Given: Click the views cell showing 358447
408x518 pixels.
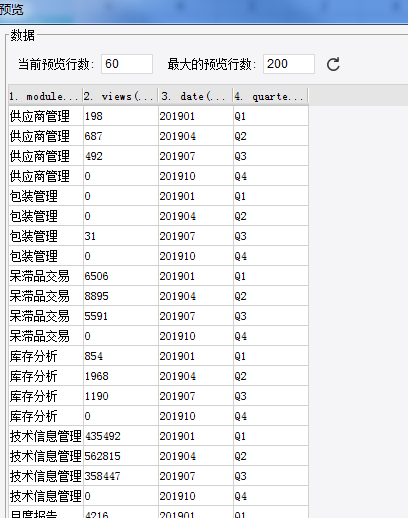Looking at the screenshot, I should pos(121,476).
